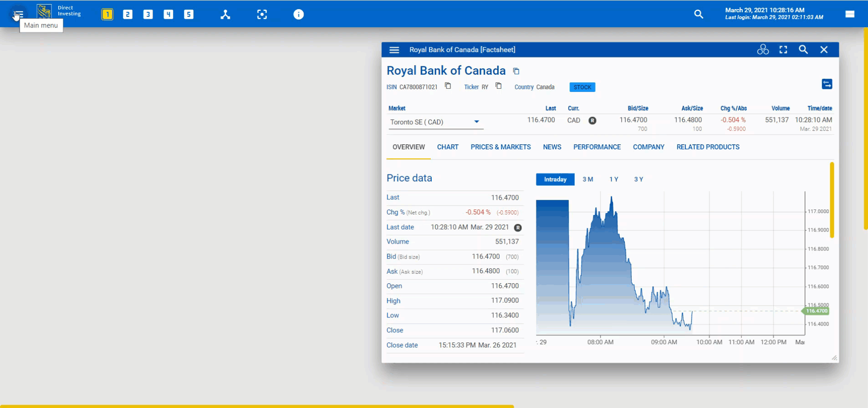The height and width of the screenshot is (408, 868).
Task: Click the global search magnifier icon
Action: 699,15
